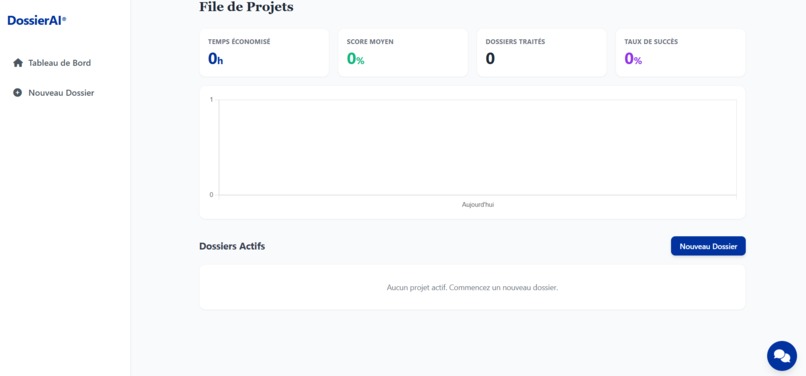Click the green 0% score value
The image size is (806, 376).
pos(355,59)
